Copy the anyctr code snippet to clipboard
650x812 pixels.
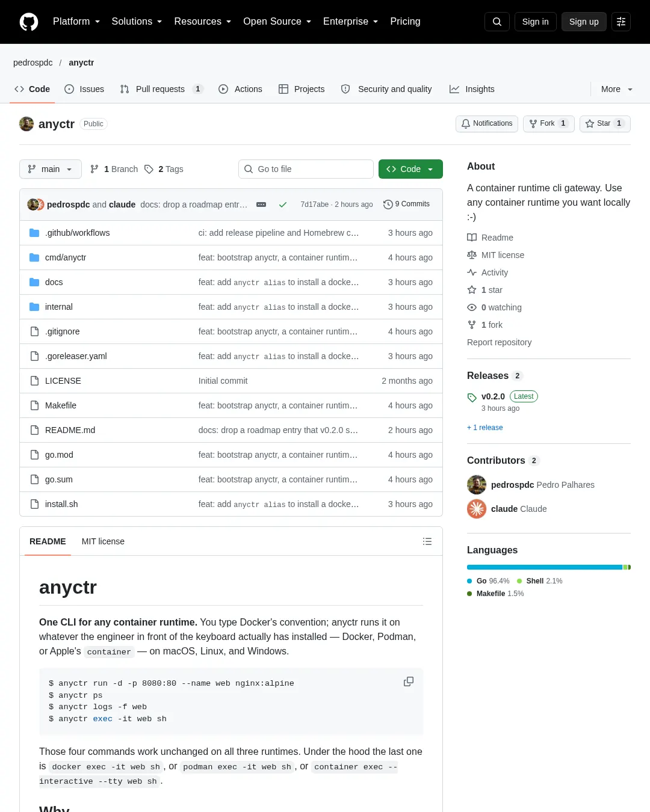409,681
